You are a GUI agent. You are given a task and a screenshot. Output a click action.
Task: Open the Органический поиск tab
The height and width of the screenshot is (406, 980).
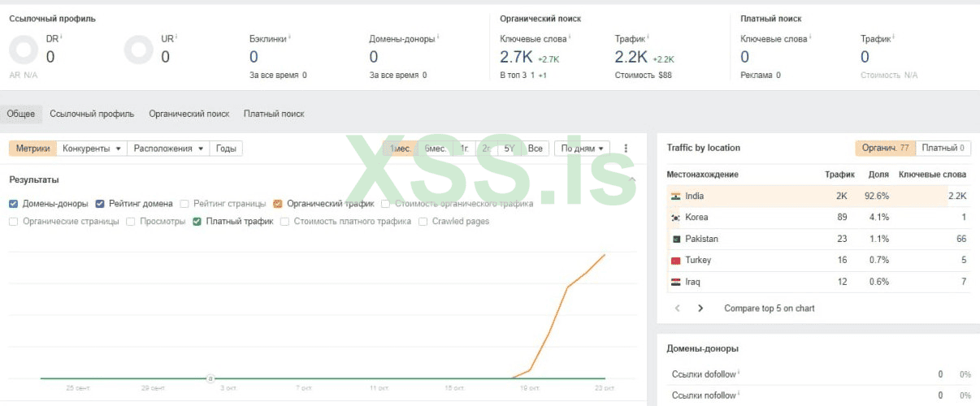[189, 114]
